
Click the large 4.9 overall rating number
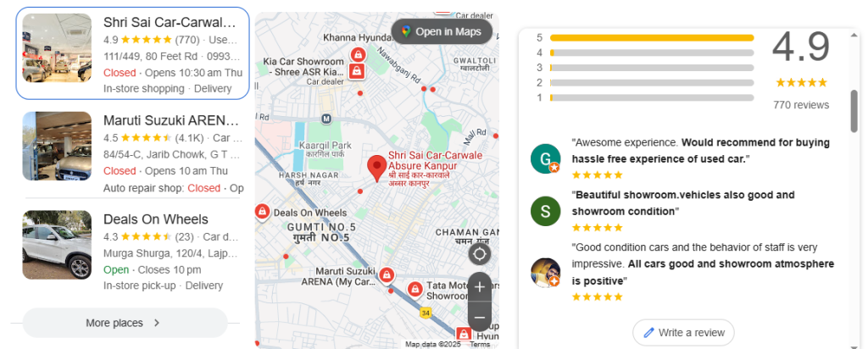801,47
